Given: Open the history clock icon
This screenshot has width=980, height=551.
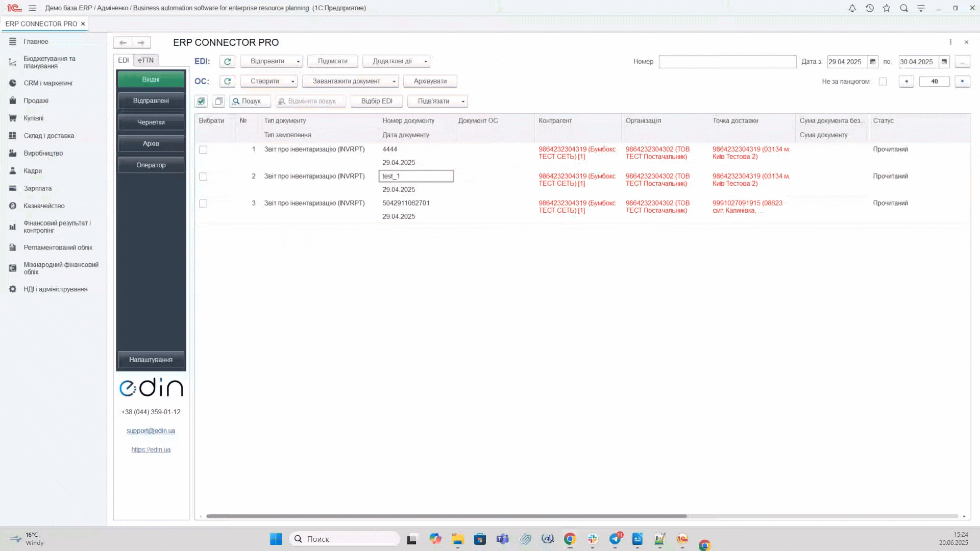Looking at the screenshot, I should (x=869, y=8).
